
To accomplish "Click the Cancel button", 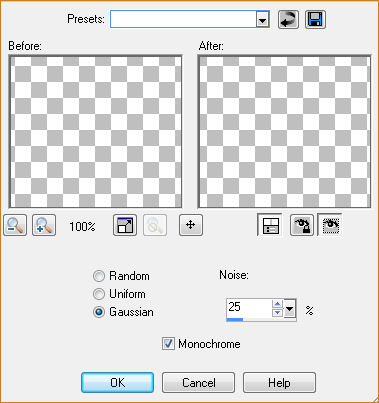I will coord(198,383).
